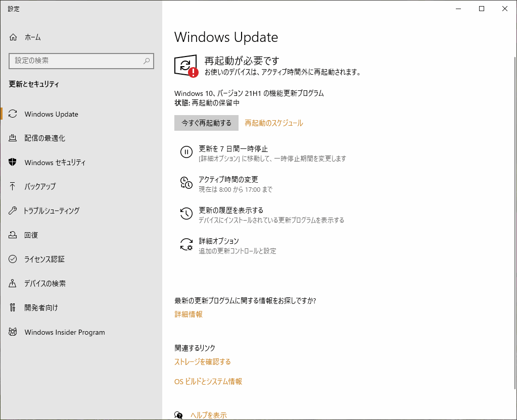Click the 再起動が必要です heading
The height and width of the screenshot is (420, 517).
(242, 61)
